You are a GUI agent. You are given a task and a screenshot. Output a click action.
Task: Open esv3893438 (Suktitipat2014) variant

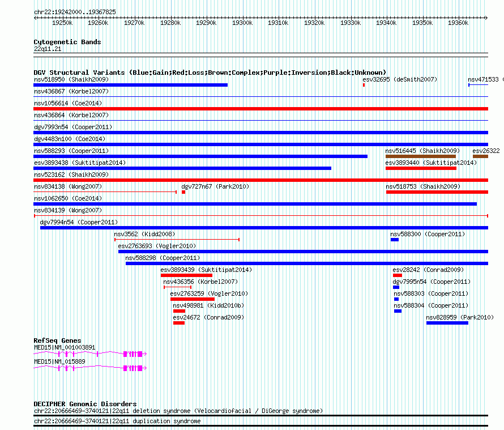tap(80, 163)
